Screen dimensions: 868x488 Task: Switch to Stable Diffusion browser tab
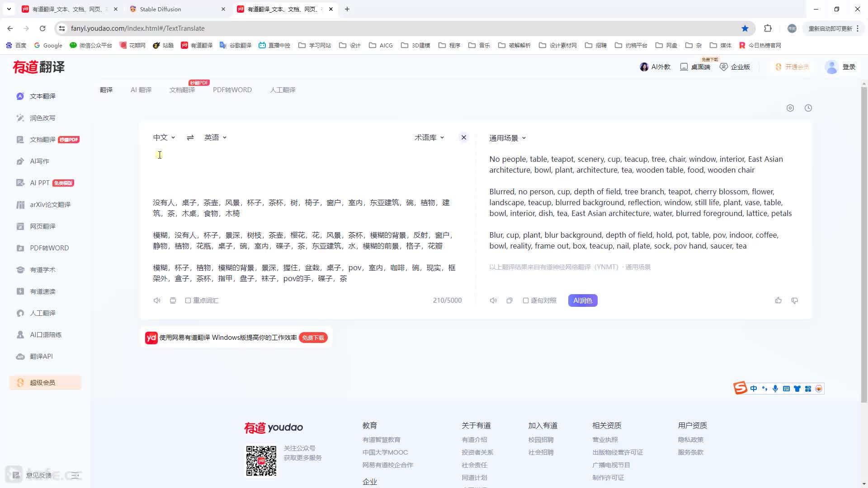point(176,9)
